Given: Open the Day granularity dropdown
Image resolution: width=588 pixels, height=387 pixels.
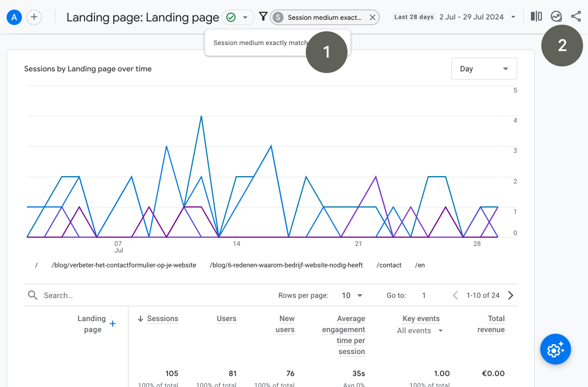Looking at the screenshot, I should coord(484,69).
